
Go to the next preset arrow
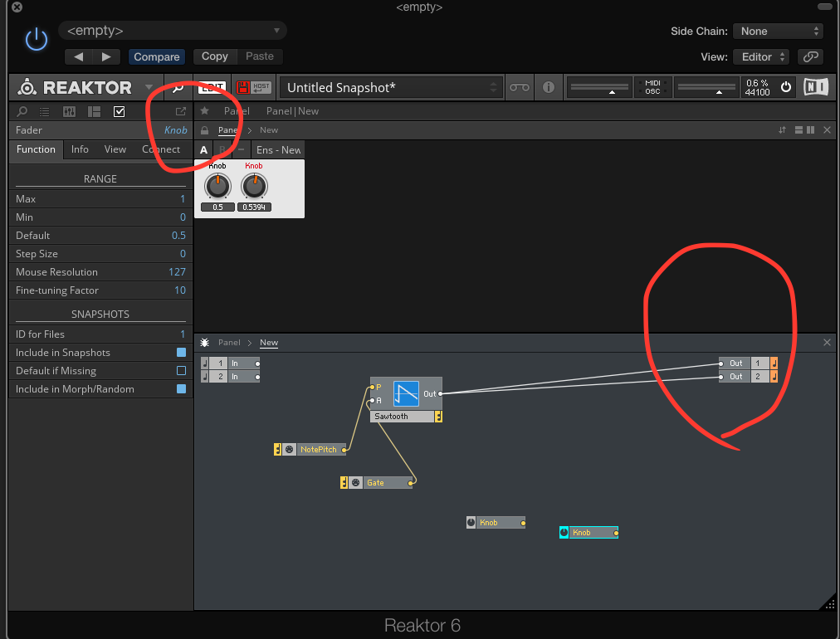(x=106, y=56)
